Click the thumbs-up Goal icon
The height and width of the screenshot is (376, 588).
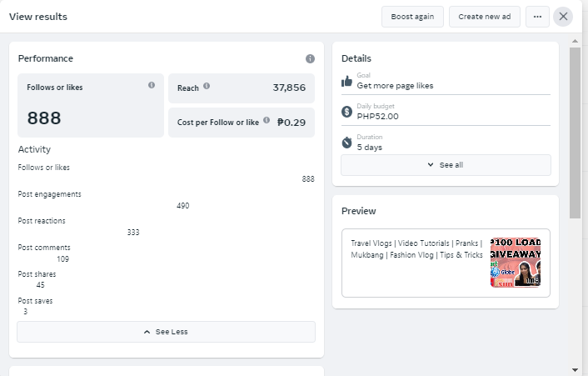pos(347,81)
